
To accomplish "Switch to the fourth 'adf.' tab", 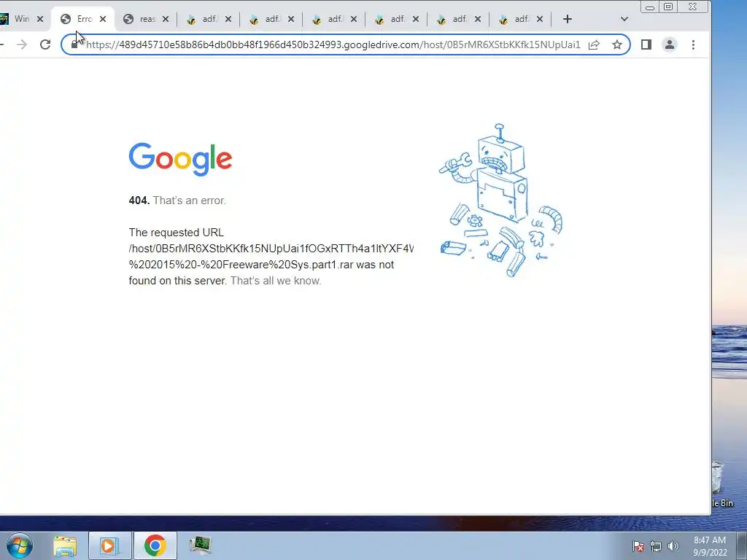I will click(x=395, y=19).
